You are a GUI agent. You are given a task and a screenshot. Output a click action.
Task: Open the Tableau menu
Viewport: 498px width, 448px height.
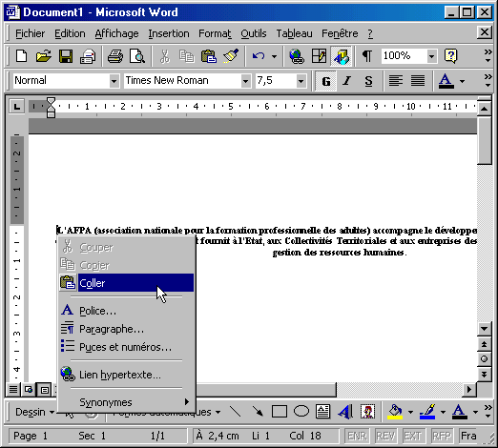point(294,33)
